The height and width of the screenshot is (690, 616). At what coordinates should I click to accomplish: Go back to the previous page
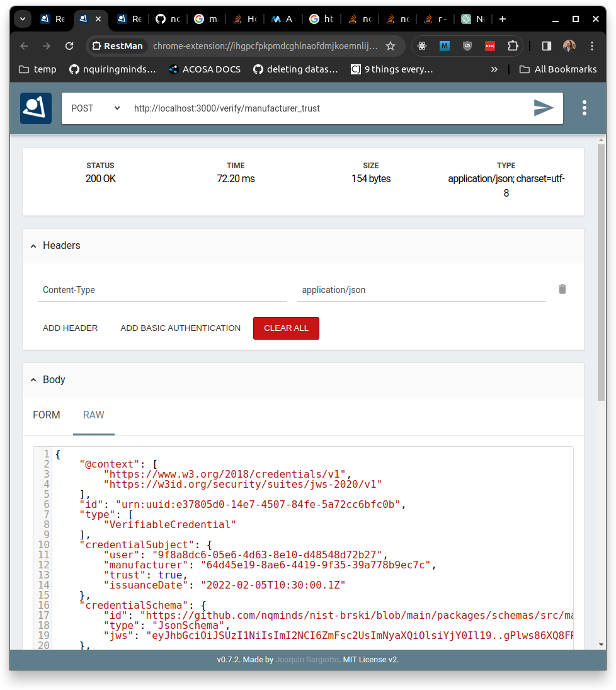coord(24,46)
